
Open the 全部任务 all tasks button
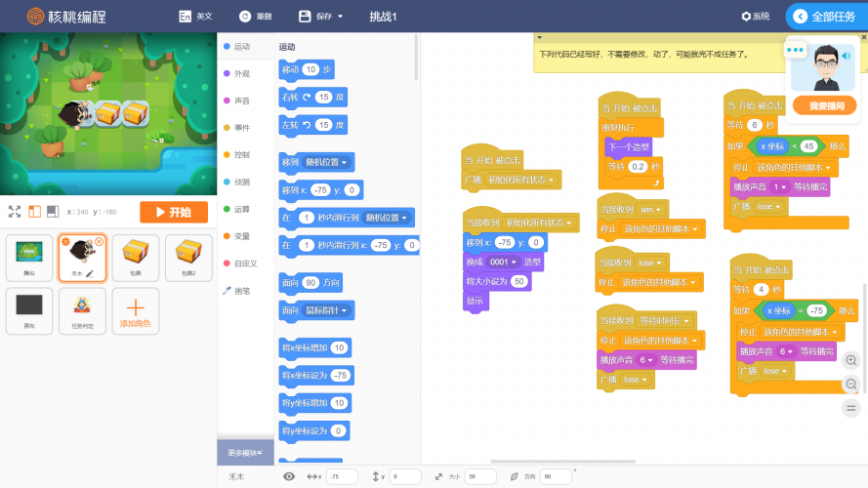point(825,17)
